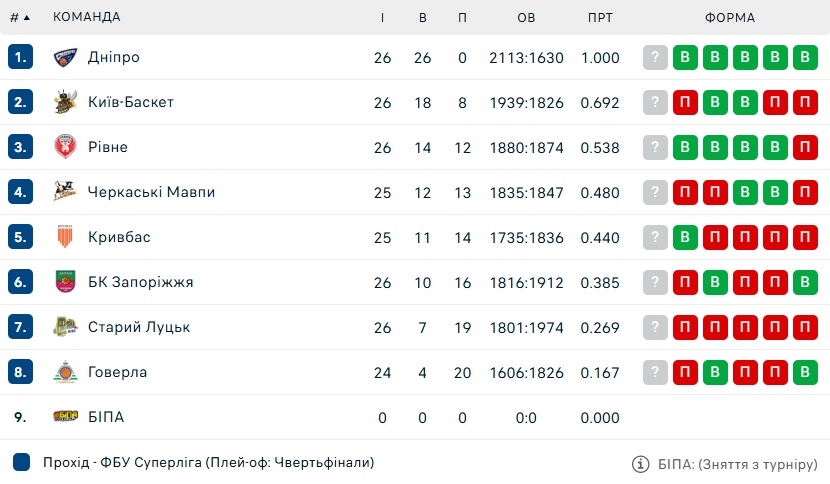Screen dimensions: 830x484
Task: Sort standings by the ОВ column header
Action: click(526, 17)
